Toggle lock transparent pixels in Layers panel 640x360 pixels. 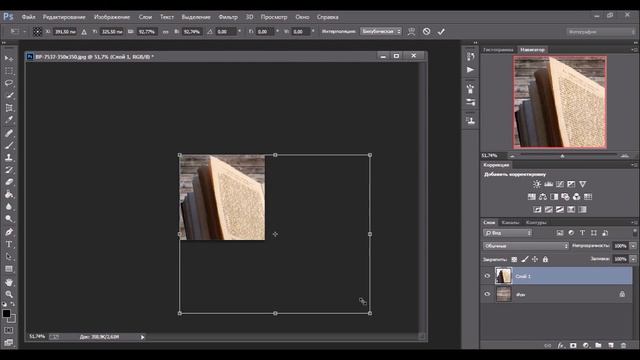(514, 259)
